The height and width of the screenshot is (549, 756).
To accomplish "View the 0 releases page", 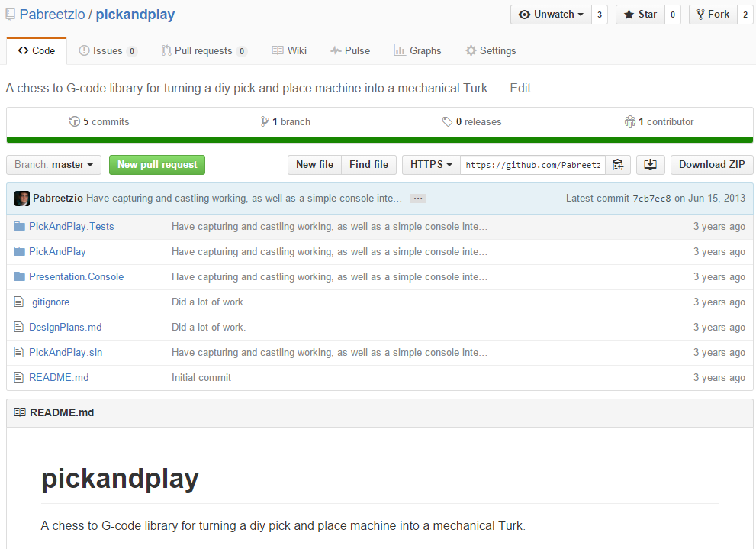I will click(472, 121).
